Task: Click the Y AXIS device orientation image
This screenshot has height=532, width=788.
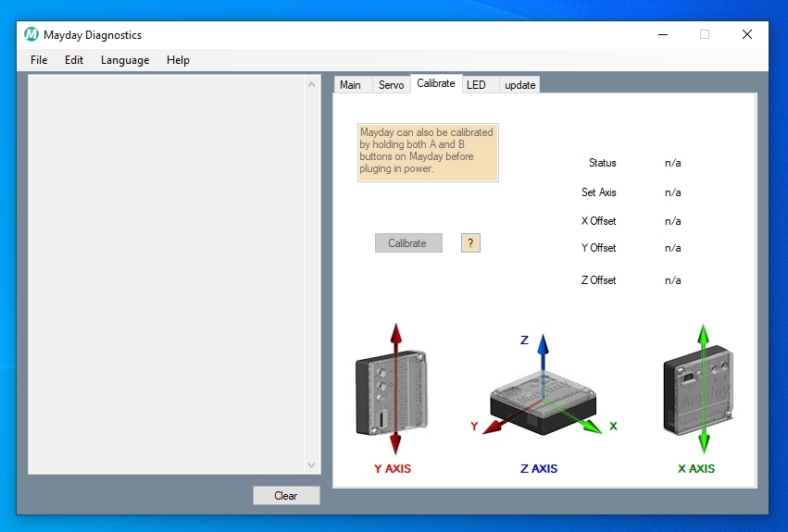Action: click(x=393, y=390)
